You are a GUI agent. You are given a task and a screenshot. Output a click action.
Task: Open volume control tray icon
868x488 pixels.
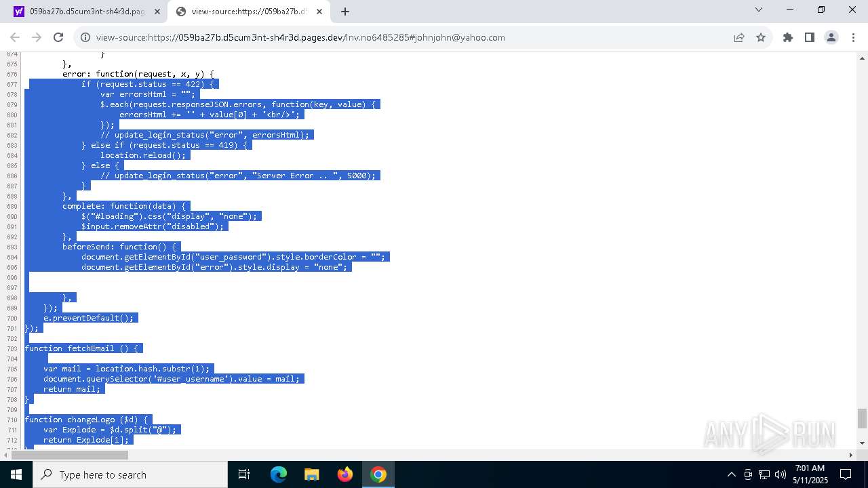[781, 474]
